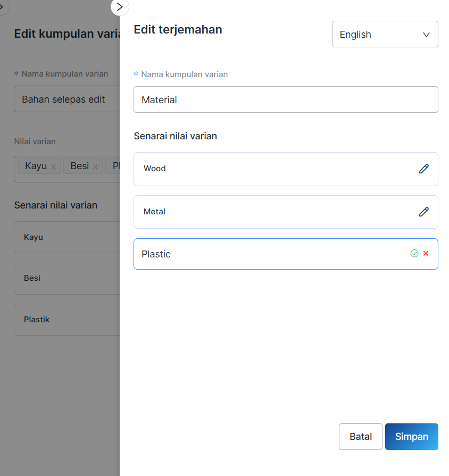The width and height of the screenshot is (449, 476).
Task: Confirm Plastic edit with green checkmark
Action: 414,254
